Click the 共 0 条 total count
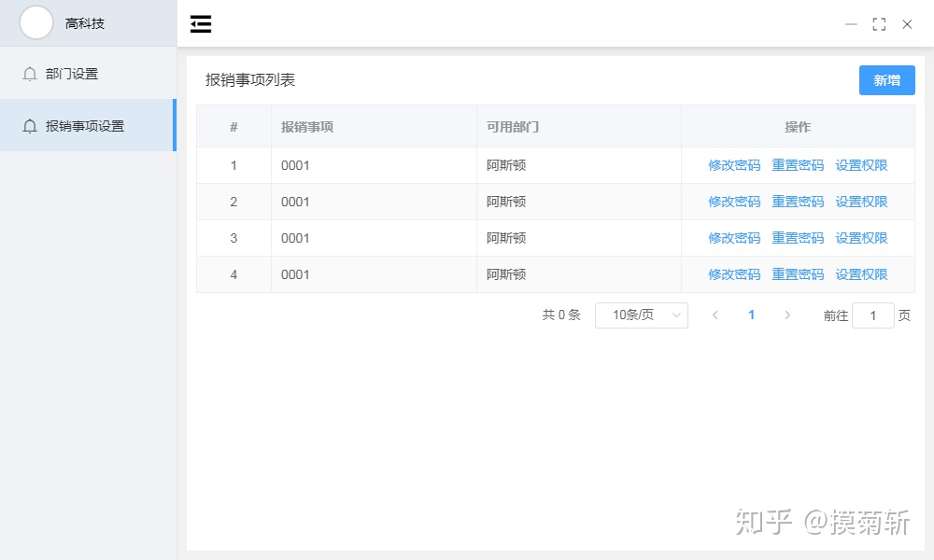Viewport: 934px width, 560px height. [x=560, y=315]
